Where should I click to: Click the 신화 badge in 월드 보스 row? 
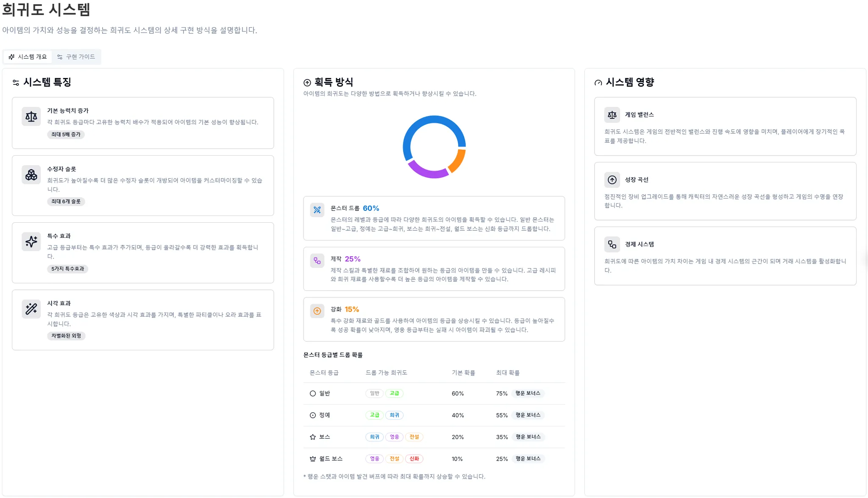(415, 458)
